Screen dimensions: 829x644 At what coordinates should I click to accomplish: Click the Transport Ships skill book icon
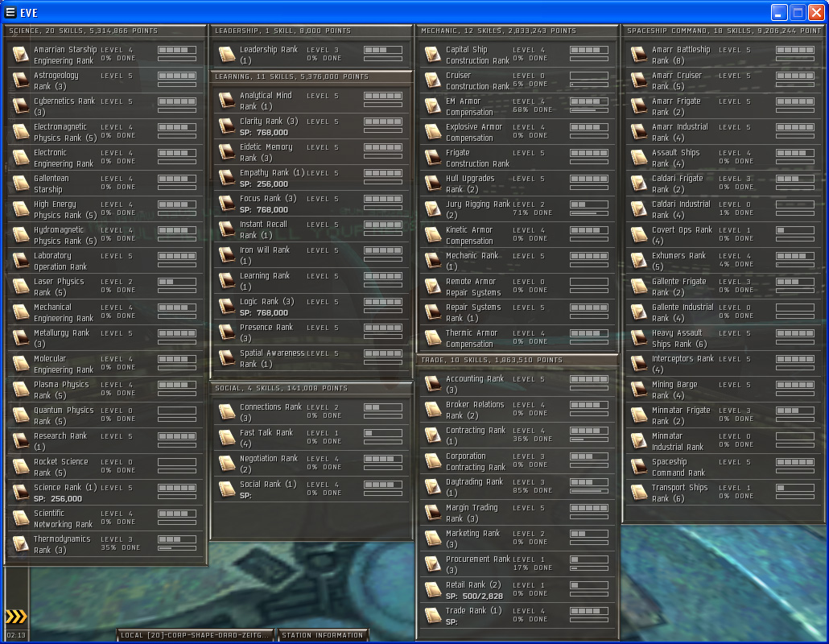coord(639,492)
